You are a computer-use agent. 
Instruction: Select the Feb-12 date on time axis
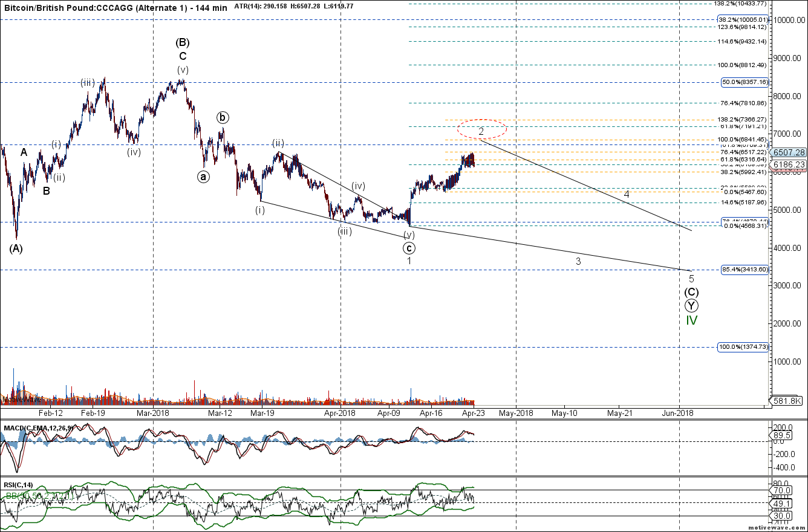pos(51,414)
